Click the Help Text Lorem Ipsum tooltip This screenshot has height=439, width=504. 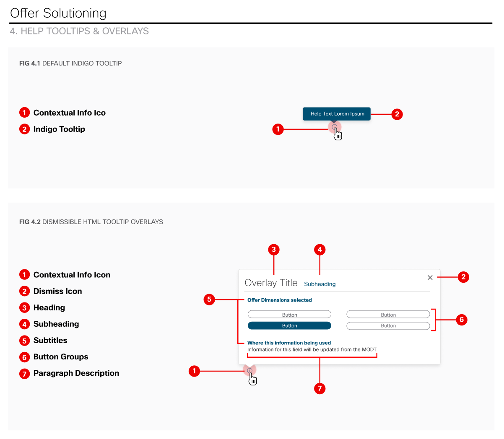click(337, 114)
